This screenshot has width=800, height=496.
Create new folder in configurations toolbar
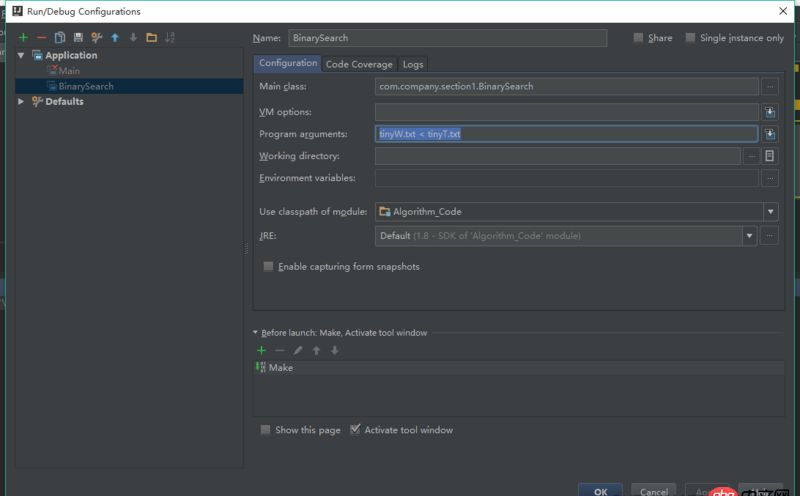151,38
